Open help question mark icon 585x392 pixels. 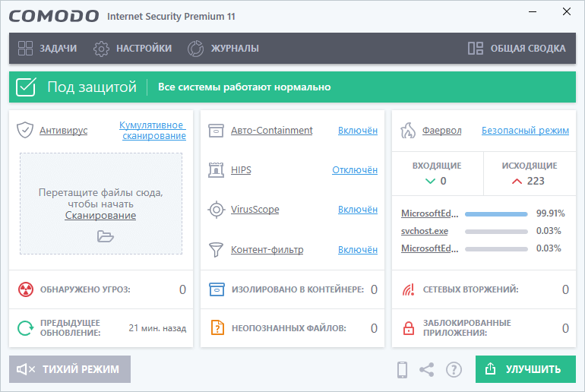454,369
